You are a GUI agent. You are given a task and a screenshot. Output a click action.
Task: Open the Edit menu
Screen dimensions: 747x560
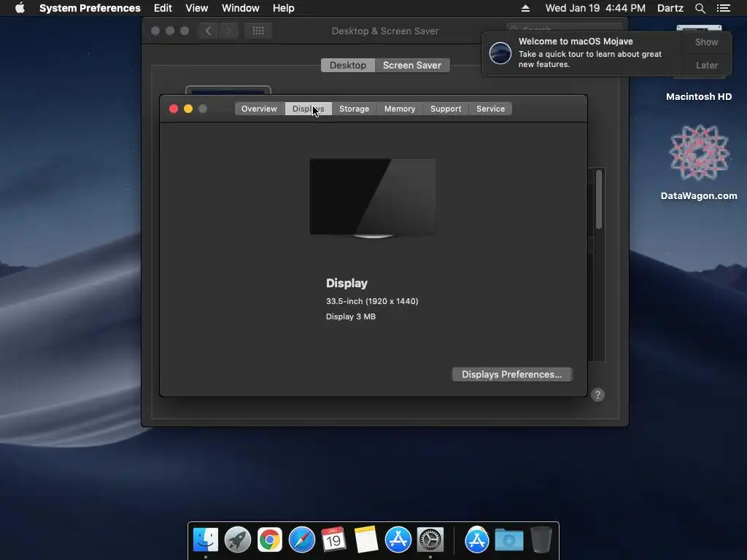pos(163,8)
